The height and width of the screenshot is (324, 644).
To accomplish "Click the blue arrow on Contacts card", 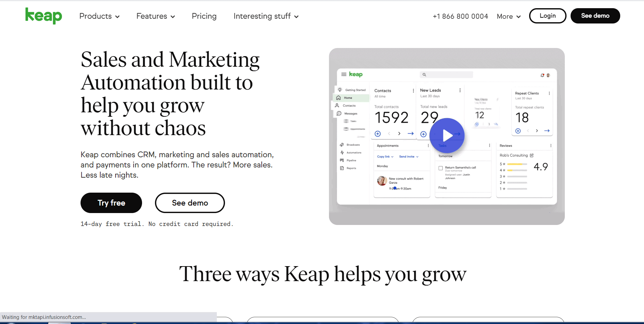I will pyautogui.click(x=411, y=133).
